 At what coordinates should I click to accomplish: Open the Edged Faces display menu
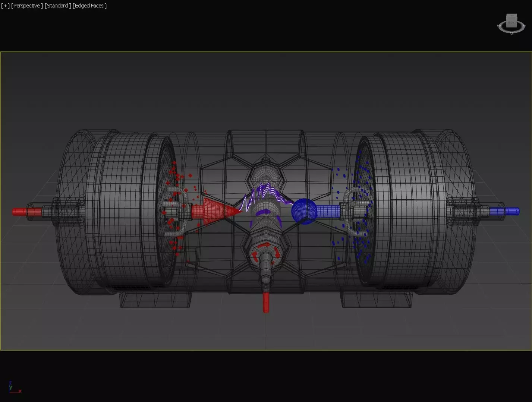click(90, 6)
